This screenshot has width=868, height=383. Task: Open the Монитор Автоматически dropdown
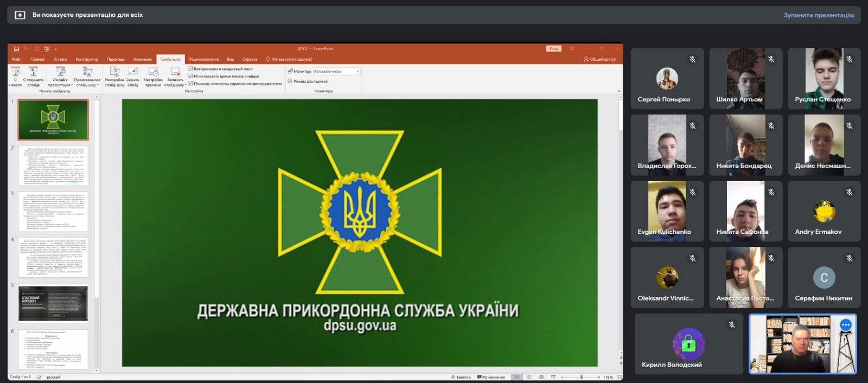pos(336,71)
